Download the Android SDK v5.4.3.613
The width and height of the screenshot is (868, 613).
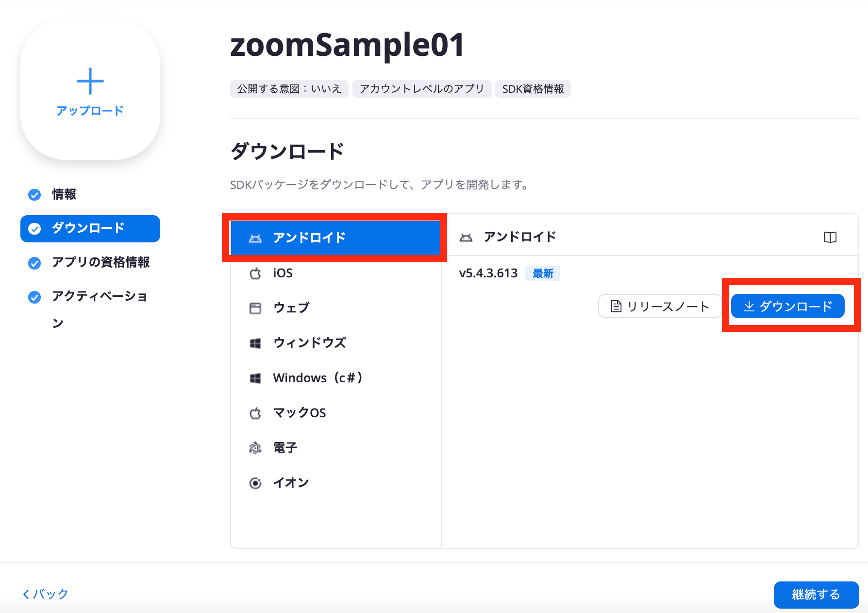point(787,306)
